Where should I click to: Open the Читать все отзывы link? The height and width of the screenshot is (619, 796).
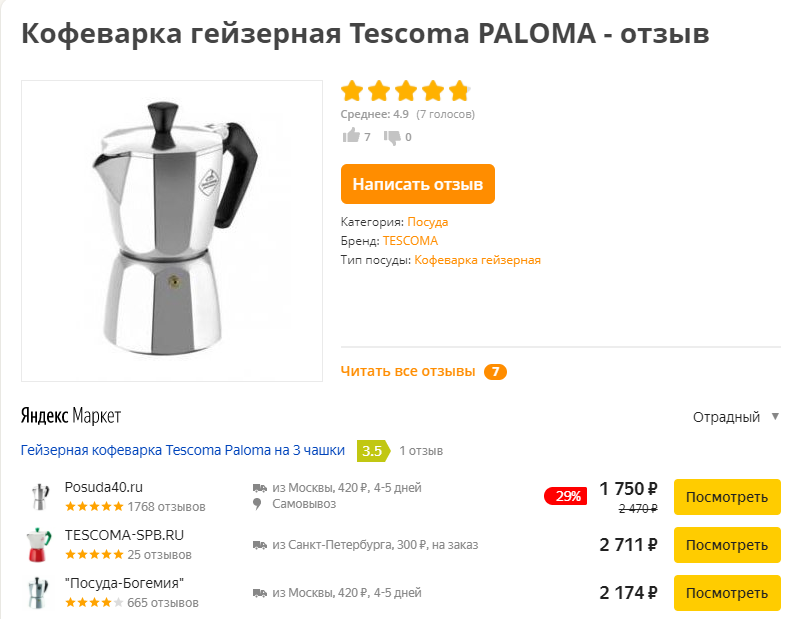coord(408,371)
